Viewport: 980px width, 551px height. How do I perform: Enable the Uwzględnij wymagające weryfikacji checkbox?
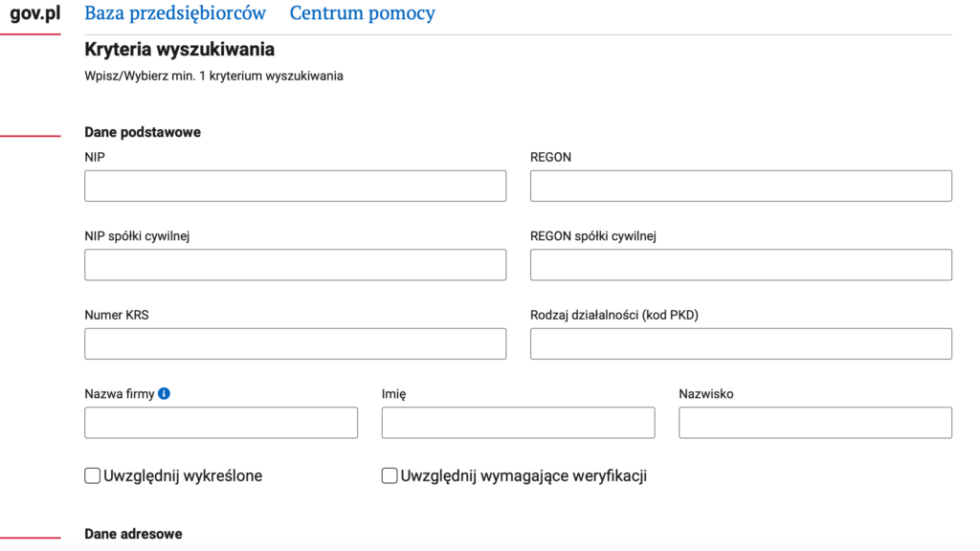[x=390, y=475]
